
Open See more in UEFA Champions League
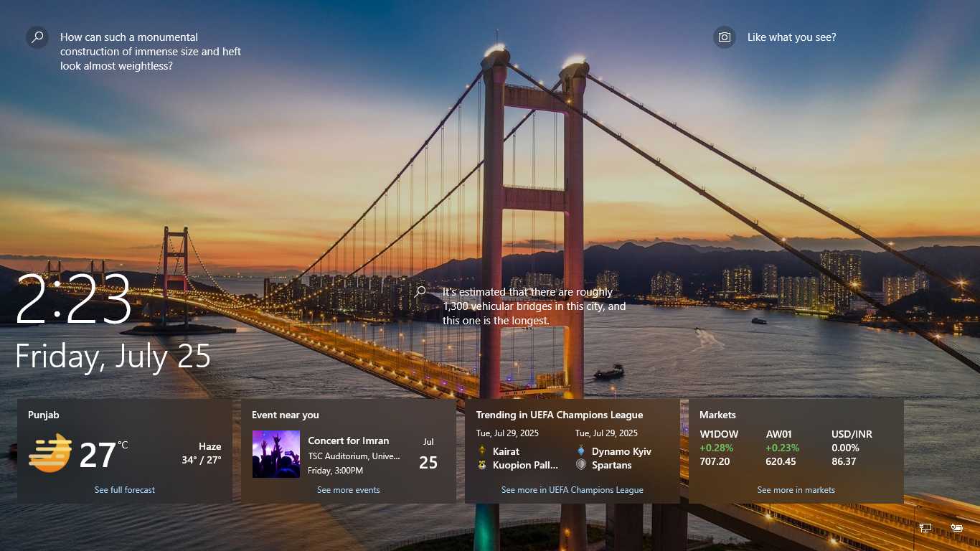tap(573, 490)
